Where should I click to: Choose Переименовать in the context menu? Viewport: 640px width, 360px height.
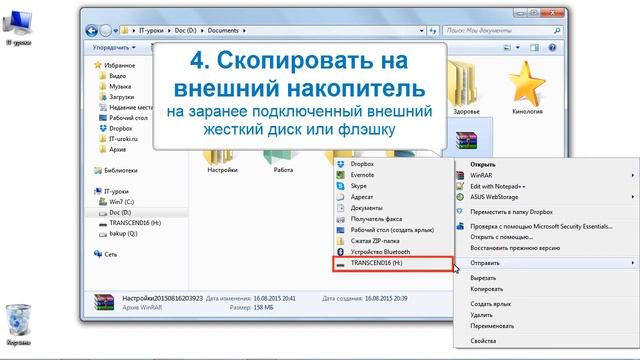point(547,326)
